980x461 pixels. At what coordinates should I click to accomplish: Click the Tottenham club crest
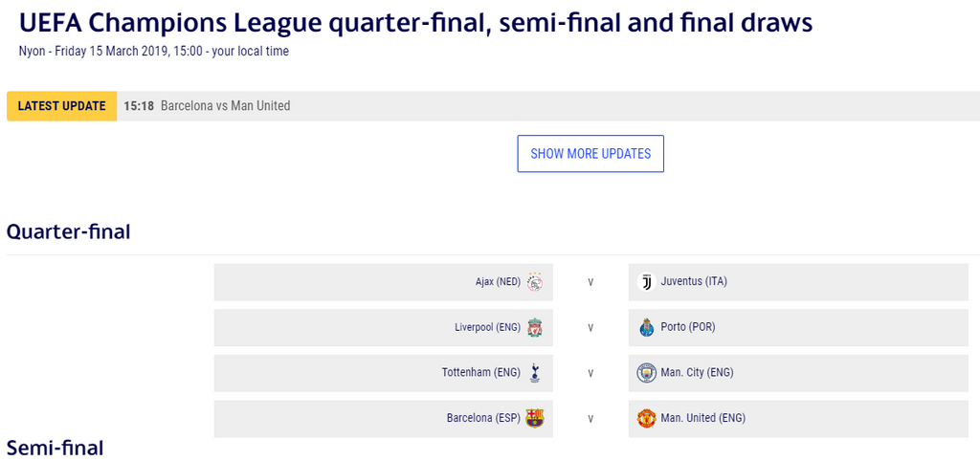click(535, 373)
